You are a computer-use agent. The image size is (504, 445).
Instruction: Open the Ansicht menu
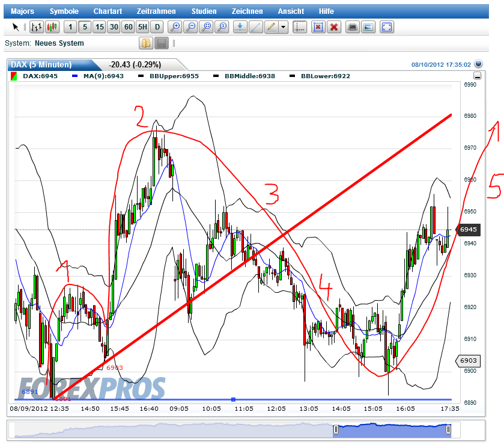tap(291, 11)
